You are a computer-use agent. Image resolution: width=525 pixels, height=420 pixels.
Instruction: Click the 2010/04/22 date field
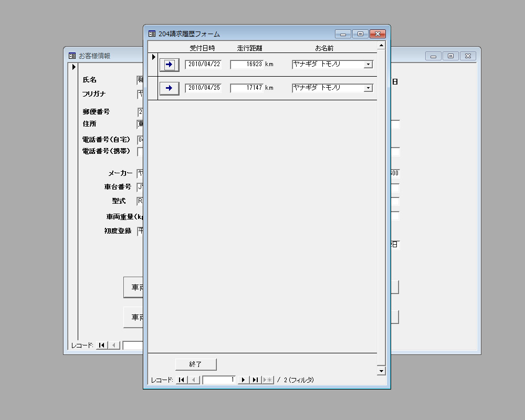point(203,65)
